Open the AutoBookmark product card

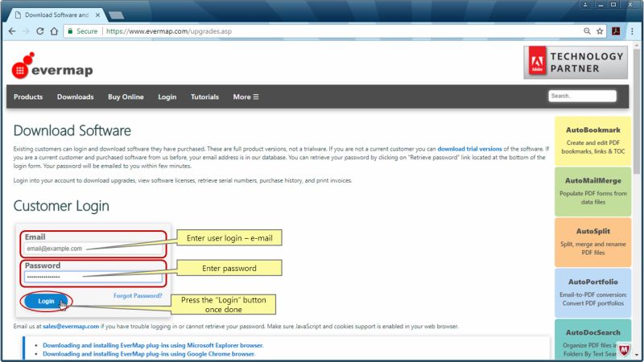[592, 140]
